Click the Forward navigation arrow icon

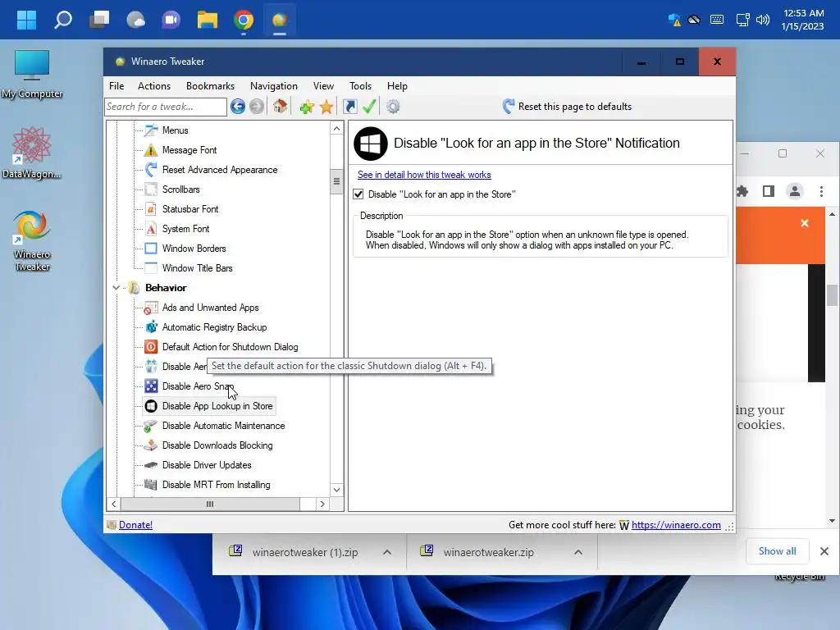point(257,107)
